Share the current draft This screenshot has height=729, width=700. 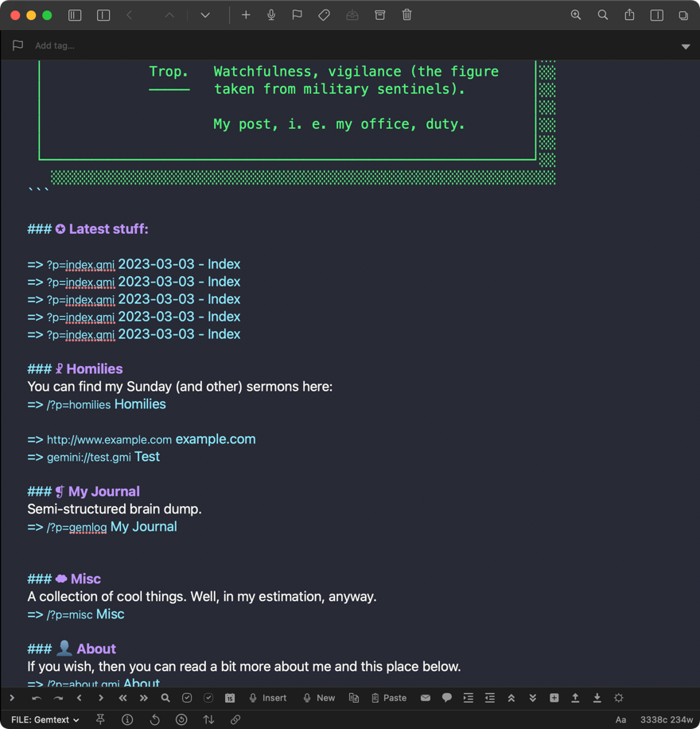click(x=629, y=15)
